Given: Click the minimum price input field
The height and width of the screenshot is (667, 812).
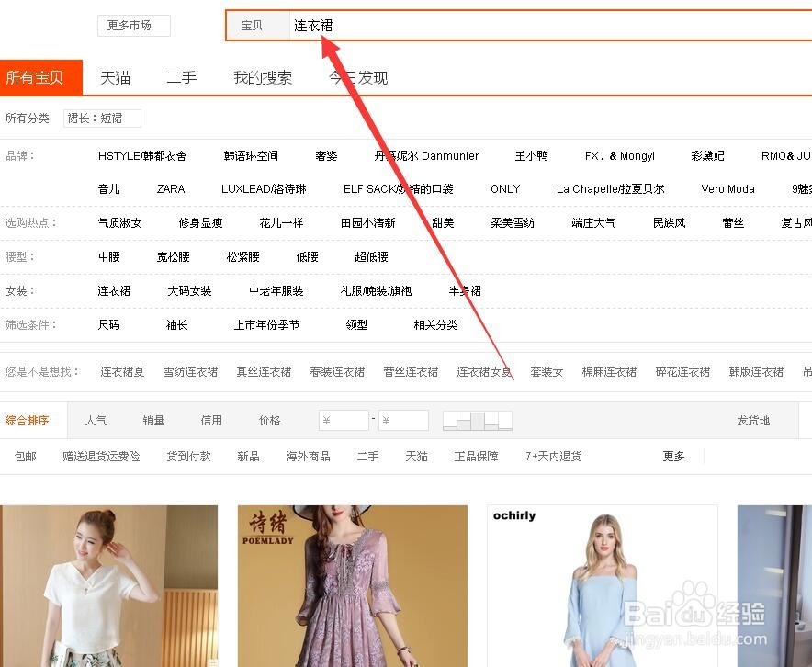Looking at the screenshot, I should point(344,421).
